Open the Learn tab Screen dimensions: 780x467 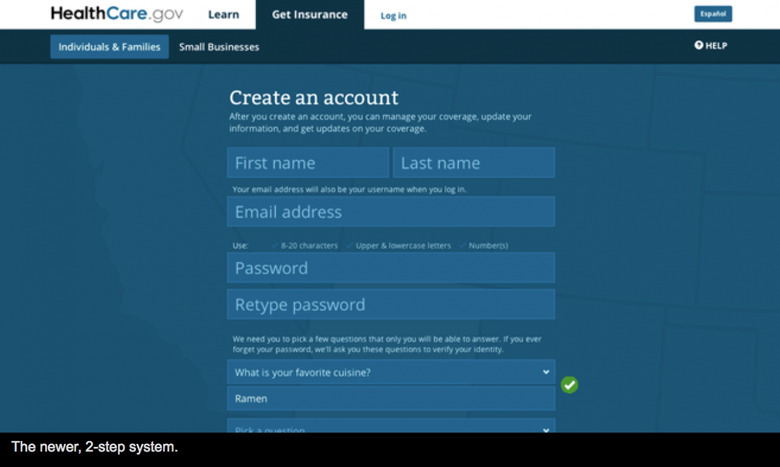click(x=223, y=15)
